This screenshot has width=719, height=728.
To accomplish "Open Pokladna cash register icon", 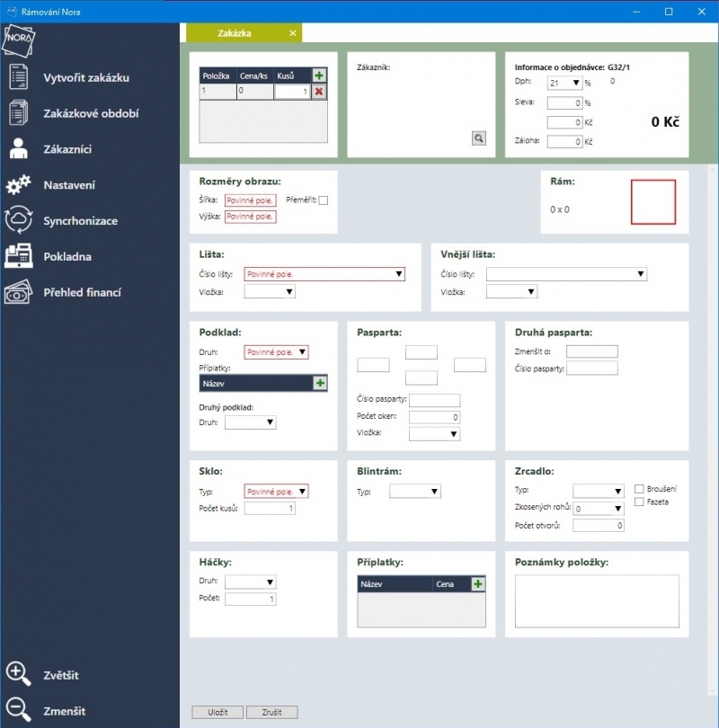I will (19, 256).
